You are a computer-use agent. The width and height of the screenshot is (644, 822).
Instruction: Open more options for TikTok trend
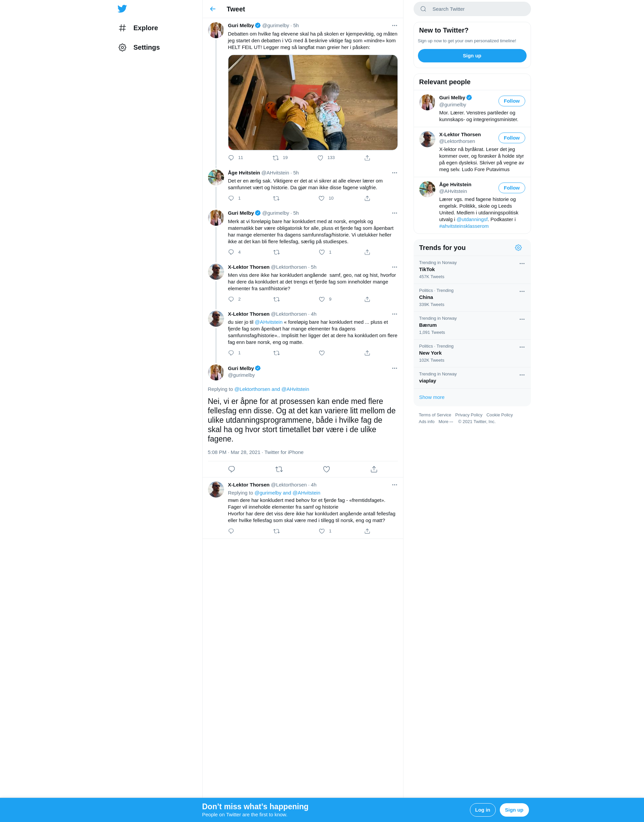(522, 264)
